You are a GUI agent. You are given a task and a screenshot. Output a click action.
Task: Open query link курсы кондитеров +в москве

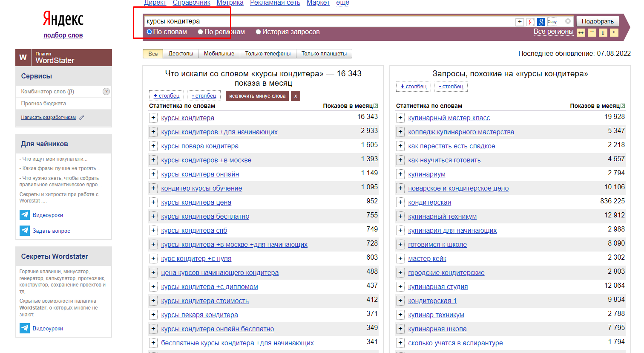pyautogui.click(x=206, y=160)
